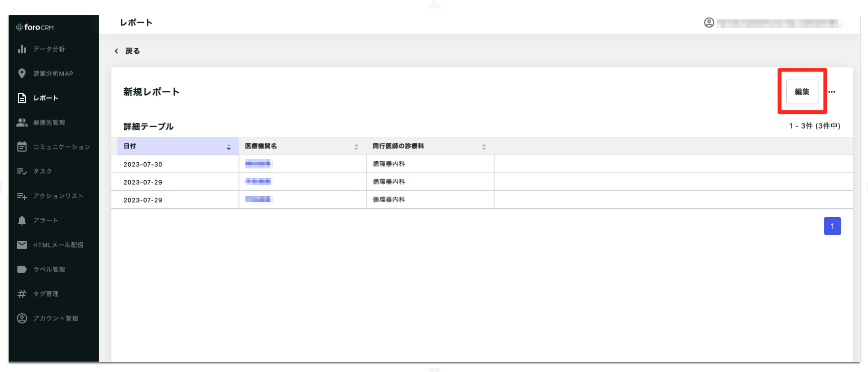
Task: Click ラベル管理 label icon
Action: (x=22, y=269)
